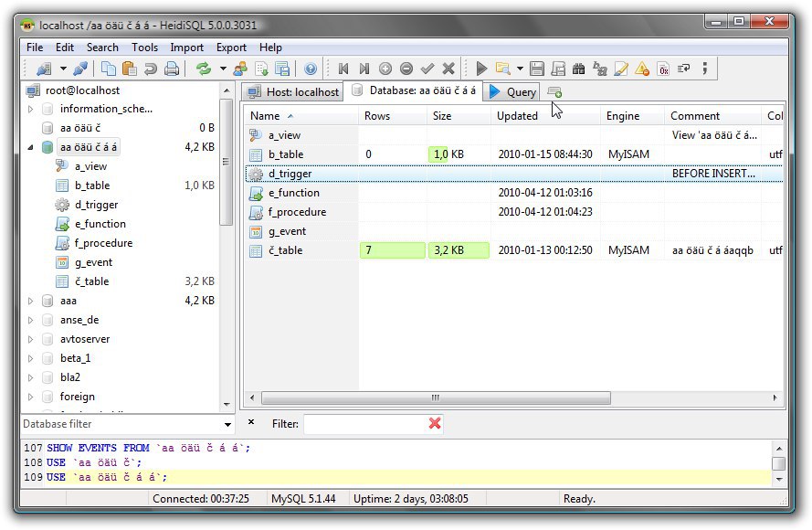Screen dimensions: 812x530
Task: Expand the information_sche... database node
Action: (x=30, y=109)
